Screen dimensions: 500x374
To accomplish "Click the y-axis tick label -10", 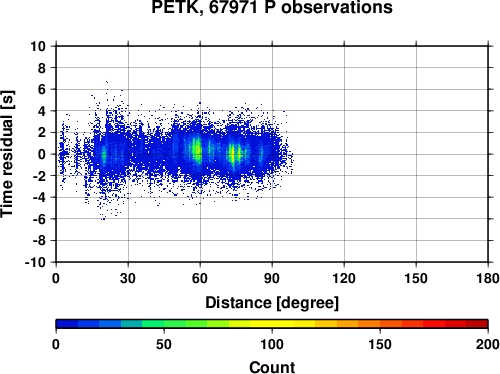I will [35, 262].
